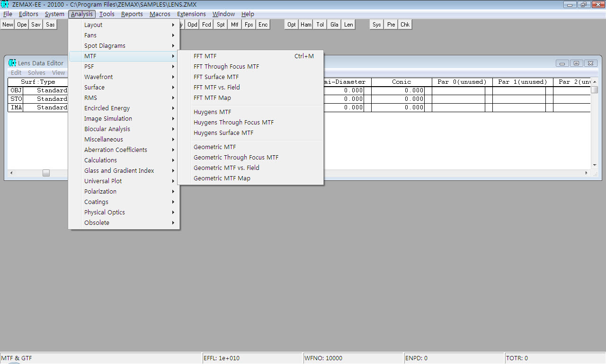Viewport: 606px width, 364px height.
Task: Expand the Coatings submenu
Action: 124,202
